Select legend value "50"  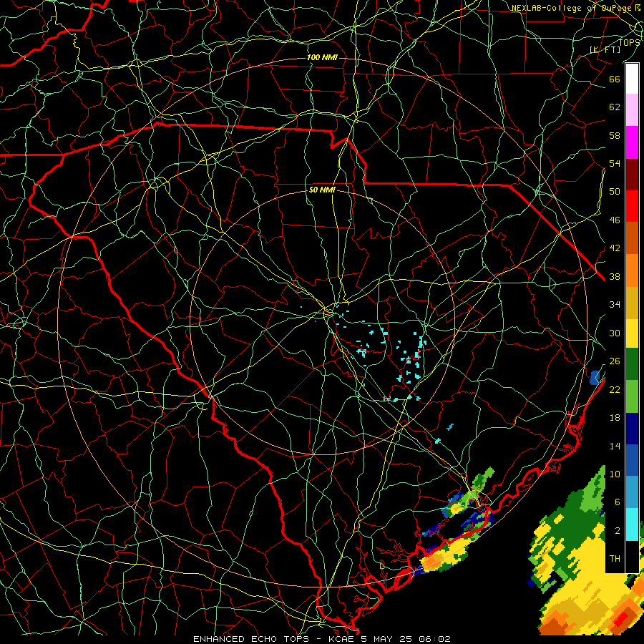click(615, 191)
